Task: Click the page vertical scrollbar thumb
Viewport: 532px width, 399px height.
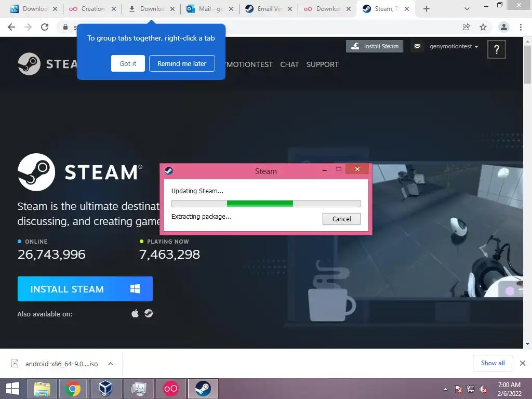Action: click(x=527, y=64)
